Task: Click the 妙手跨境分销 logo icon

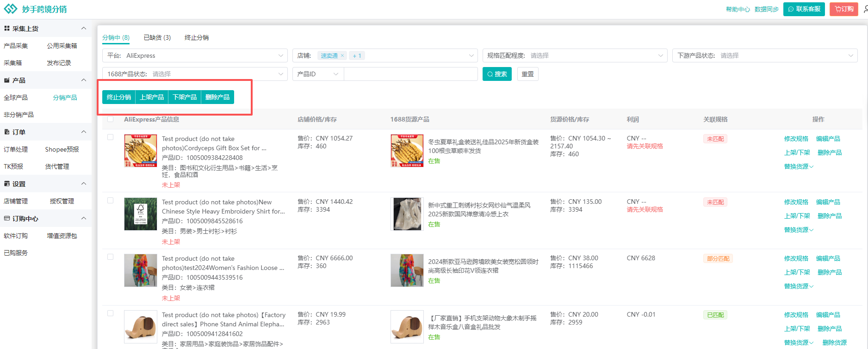Action: click(x=11, y=9)
